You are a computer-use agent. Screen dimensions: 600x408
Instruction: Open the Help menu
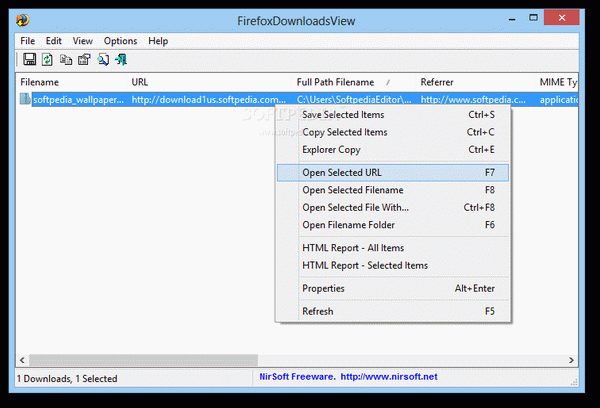(x=158, y=41)
